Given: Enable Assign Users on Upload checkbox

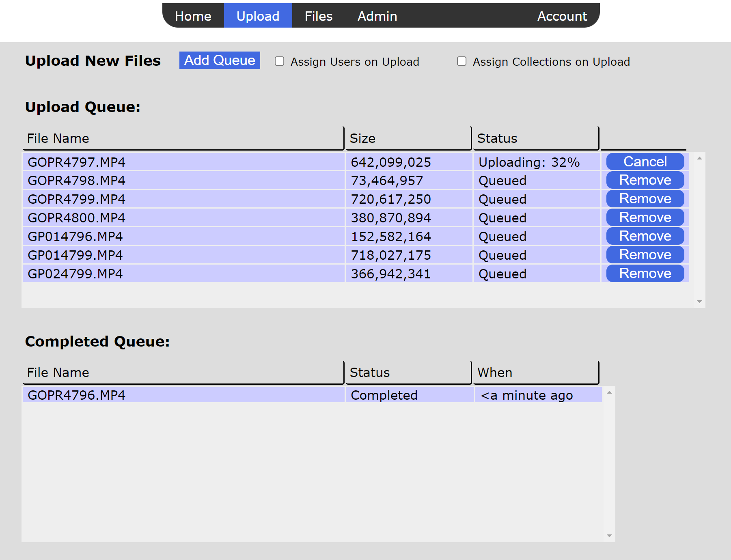Looking at the screenshot, I should [279, 61].
